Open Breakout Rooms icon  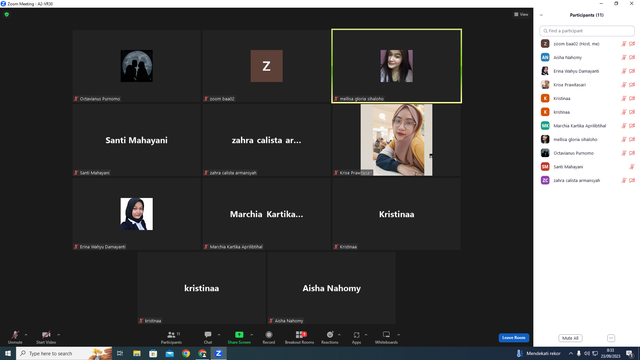pyautogui.click(x=299, y=335)
